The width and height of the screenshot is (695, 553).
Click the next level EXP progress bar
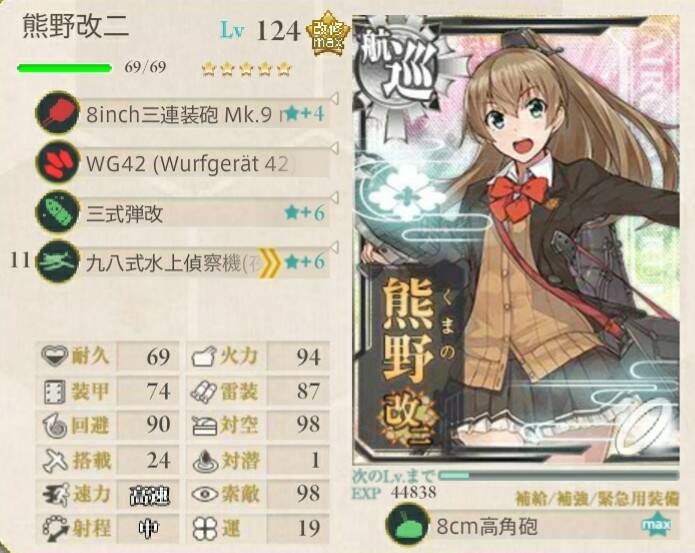tap(558, 476)
